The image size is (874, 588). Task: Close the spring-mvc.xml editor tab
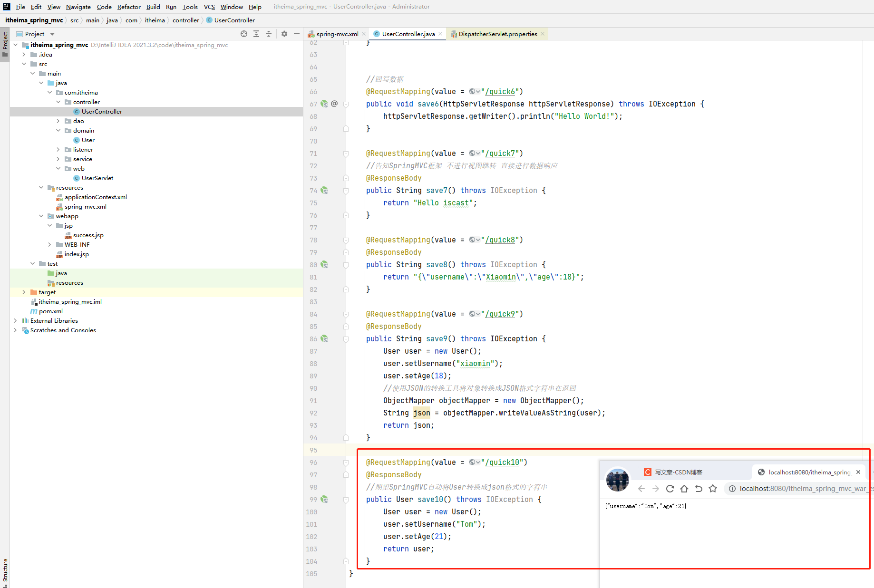pos(364,34)
